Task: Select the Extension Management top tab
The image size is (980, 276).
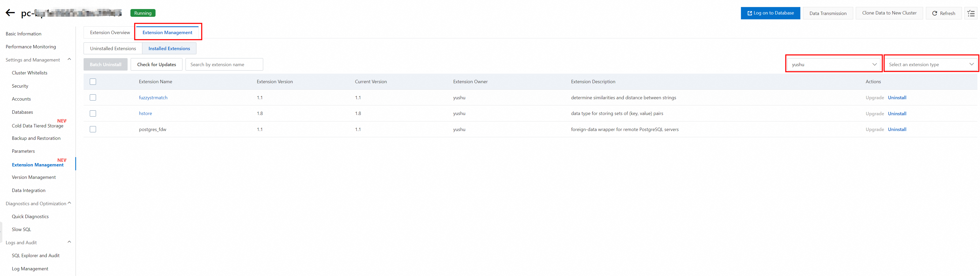Action: click(167, 33)
